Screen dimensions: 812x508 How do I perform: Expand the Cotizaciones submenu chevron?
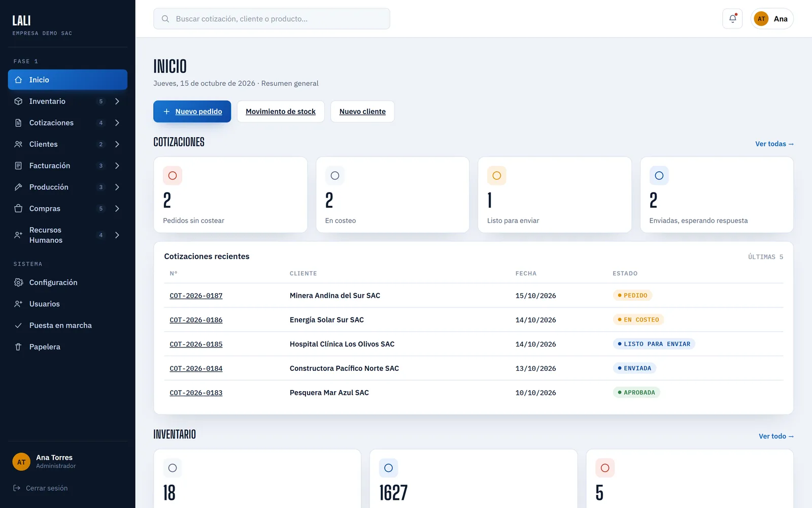pyautogui.click(x=117, y=122)
